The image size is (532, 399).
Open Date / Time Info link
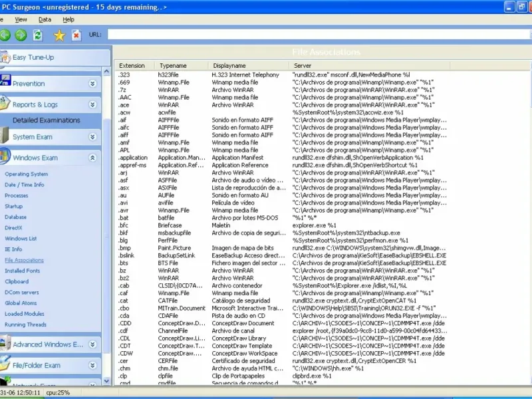coord(25,185)
